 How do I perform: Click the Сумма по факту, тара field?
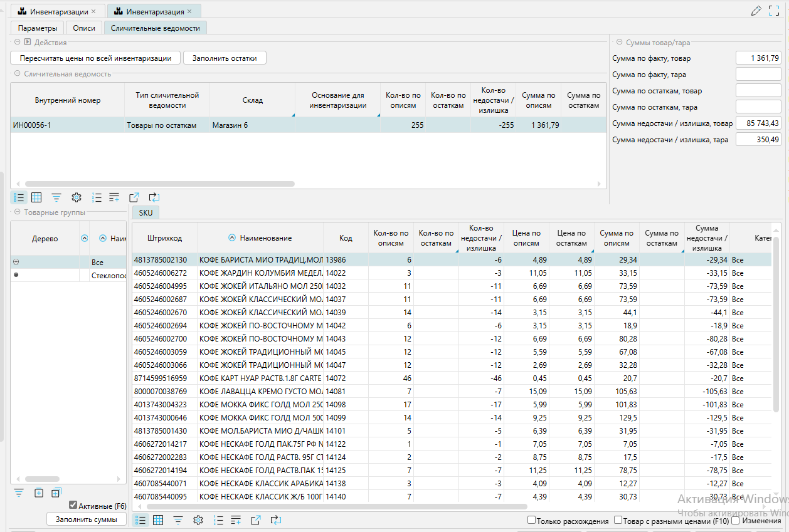click(758, 75)
